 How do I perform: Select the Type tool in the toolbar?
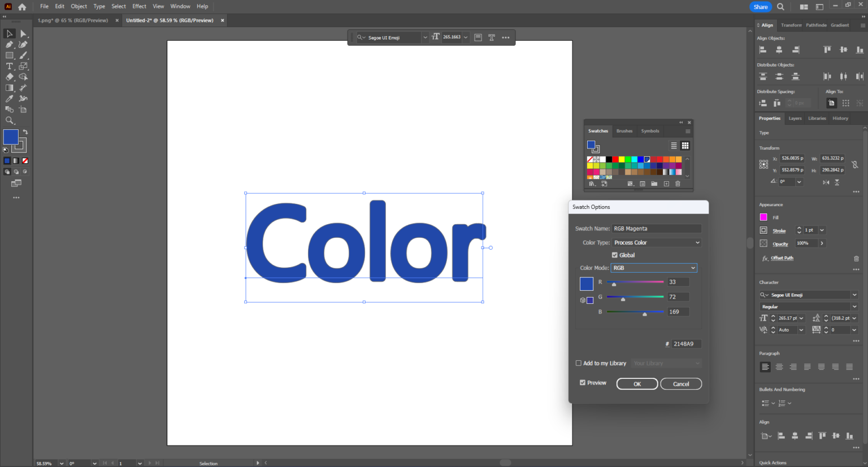[x=10, y=66]
